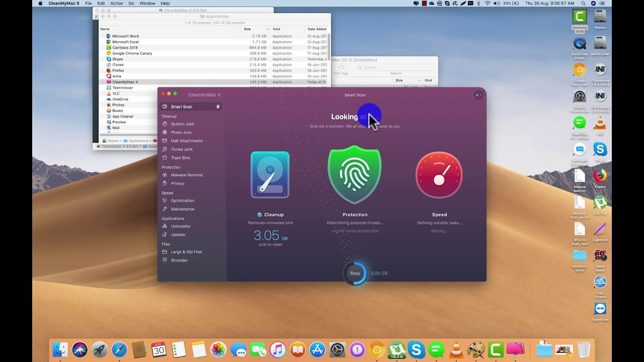Open the assistant button in CleanMyMac title bar
Image resolution: width=644 pixels, height=362 pixels.
click(x=478, y=95)
